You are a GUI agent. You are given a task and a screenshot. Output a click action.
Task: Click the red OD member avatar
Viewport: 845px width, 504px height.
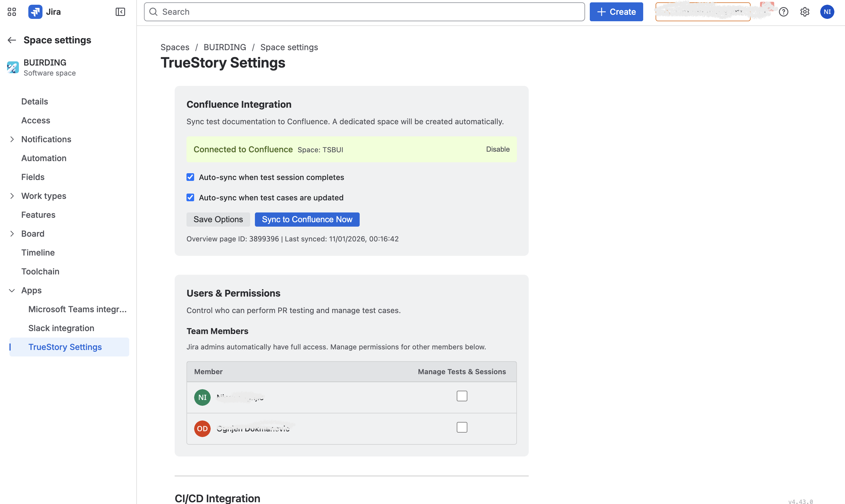tap(202, 428)
